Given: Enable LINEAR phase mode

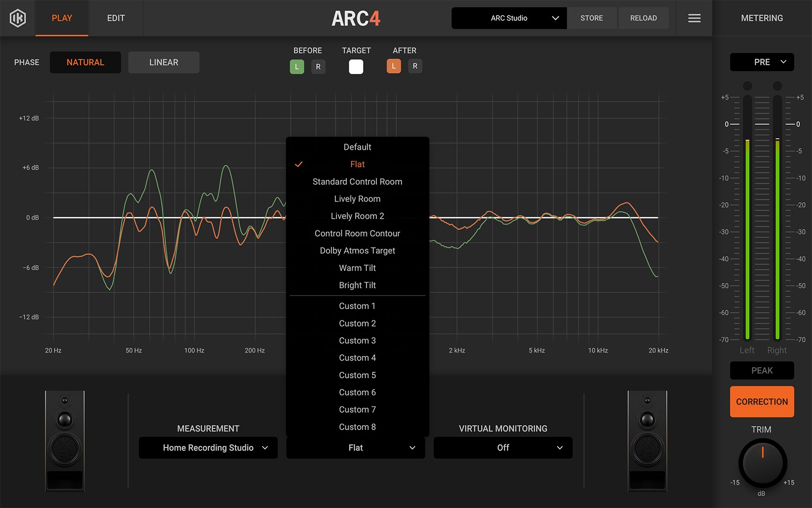Looking at the screenshot, I should pyautogui.click(x=163, y=62).
